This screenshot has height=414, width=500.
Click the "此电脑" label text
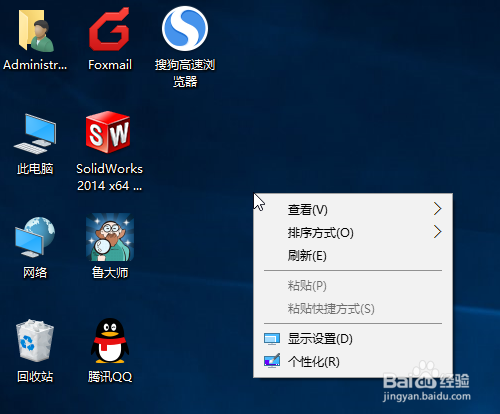coord(35,169)
